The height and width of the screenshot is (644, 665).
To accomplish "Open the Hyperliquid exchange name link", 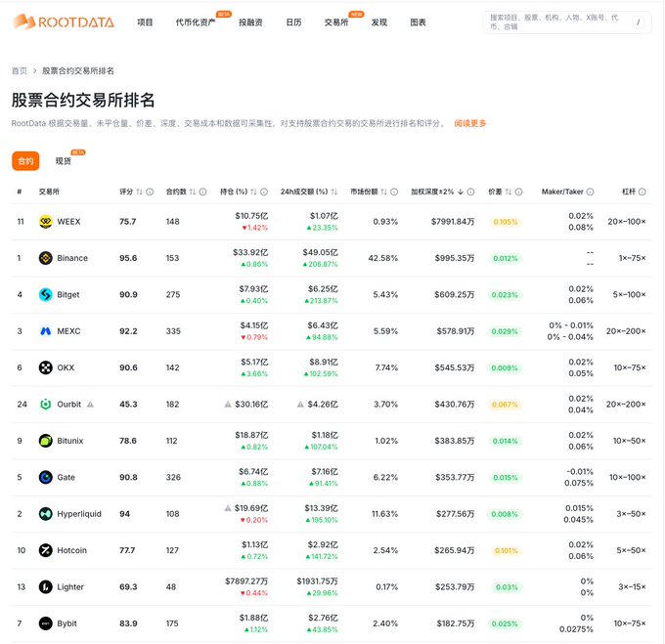I will coord(79,513).
